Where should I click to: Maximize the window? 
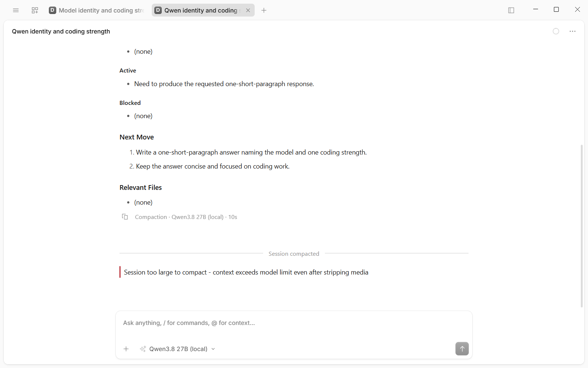coord(556,10)
